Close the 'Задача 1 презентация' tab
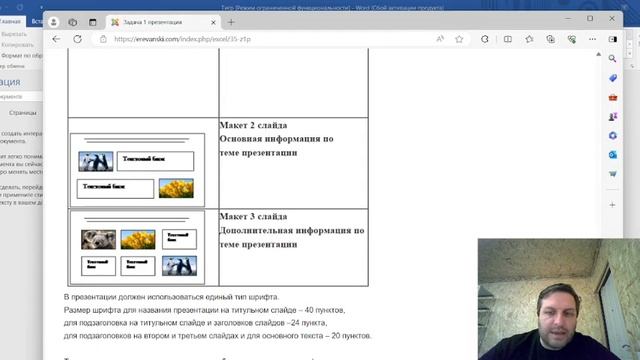 coord(213,22)
